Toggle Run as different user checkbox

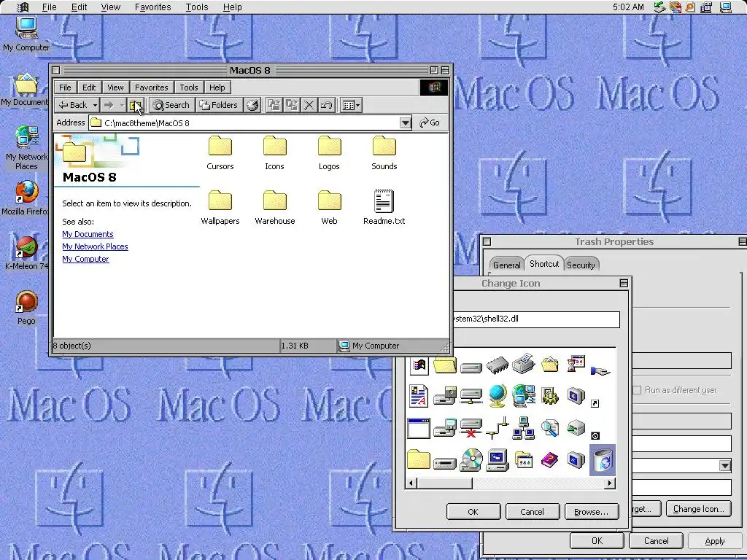pyautogui.click(x=637, y=390)
